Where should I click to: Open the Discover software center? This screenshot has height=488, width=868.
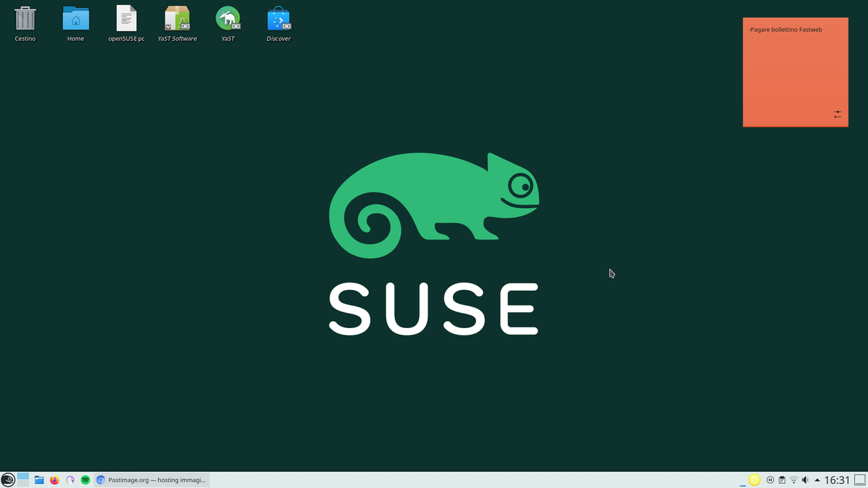[278, 19]
